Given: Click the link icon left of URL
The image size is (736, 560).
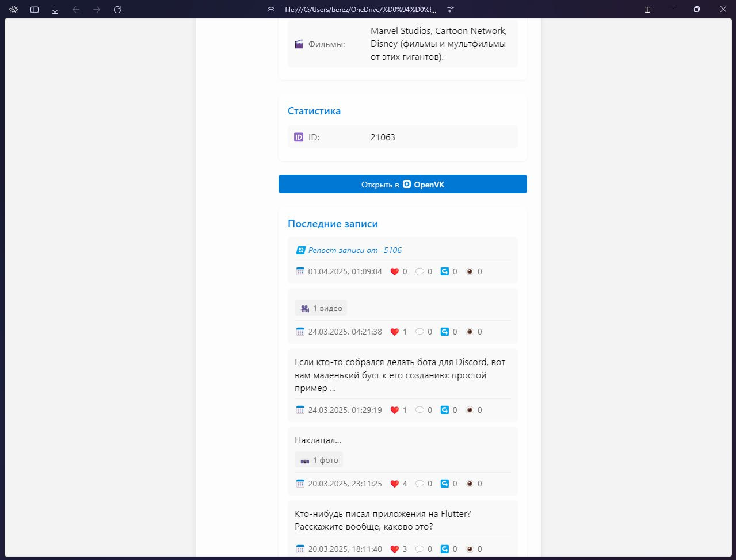Looking at the screenshot, I should pos(271,10).
